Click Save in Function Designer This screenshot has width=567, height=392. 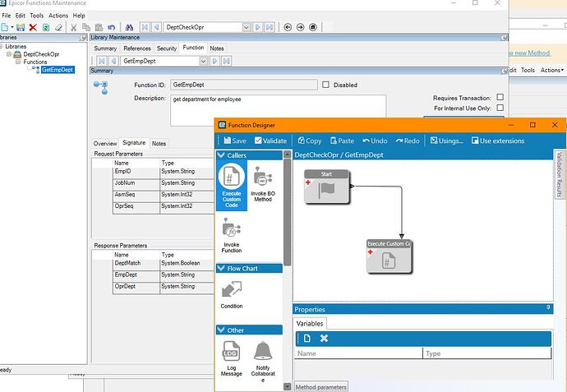pos(235,141)
